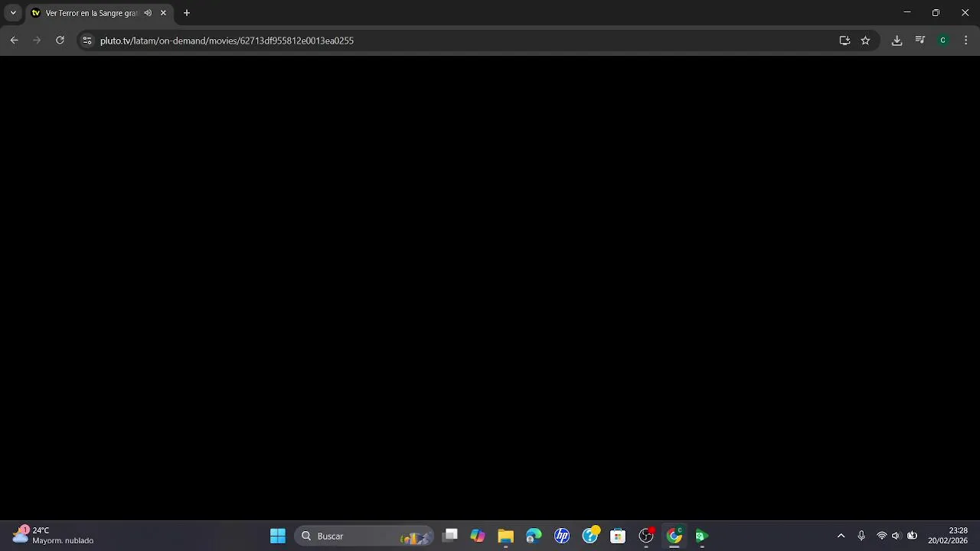Close the Ver Terror en la Sangre tab
Screen dimensions: 980x551
tap(163, 13)
